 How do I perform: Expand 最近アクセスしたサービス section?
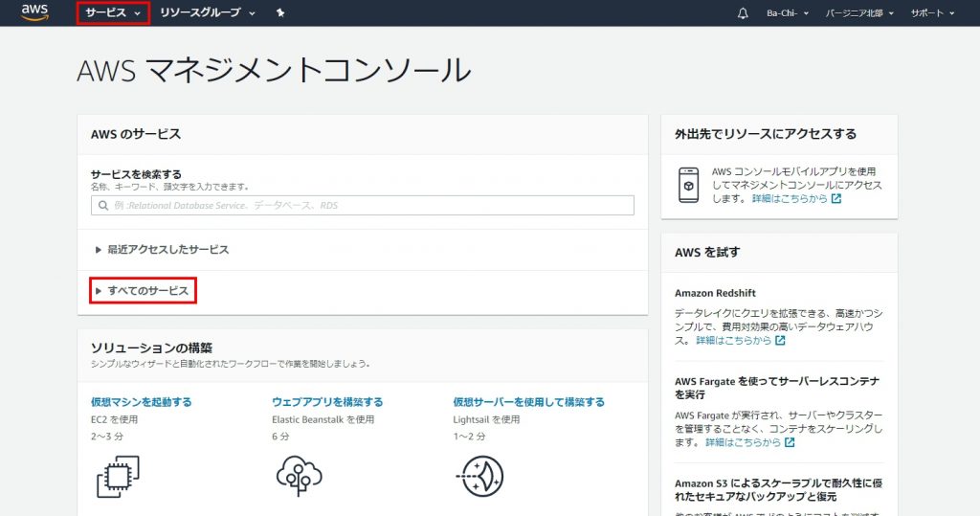(162, 250)
